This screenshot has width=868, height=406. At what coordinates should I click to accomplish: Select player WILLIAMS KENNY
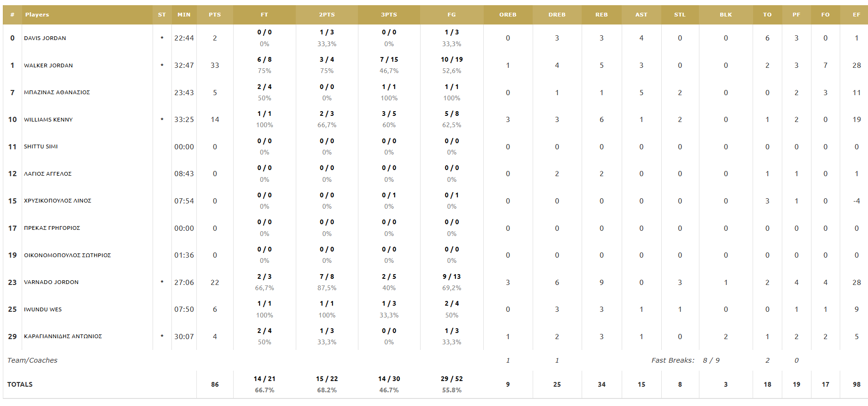pyautogui.click(x=49, y=120)
